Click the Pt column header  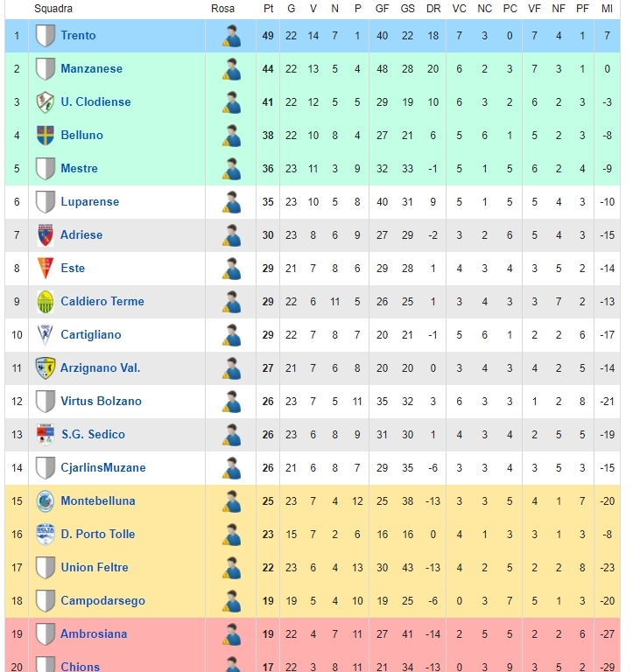pos(268,9)
